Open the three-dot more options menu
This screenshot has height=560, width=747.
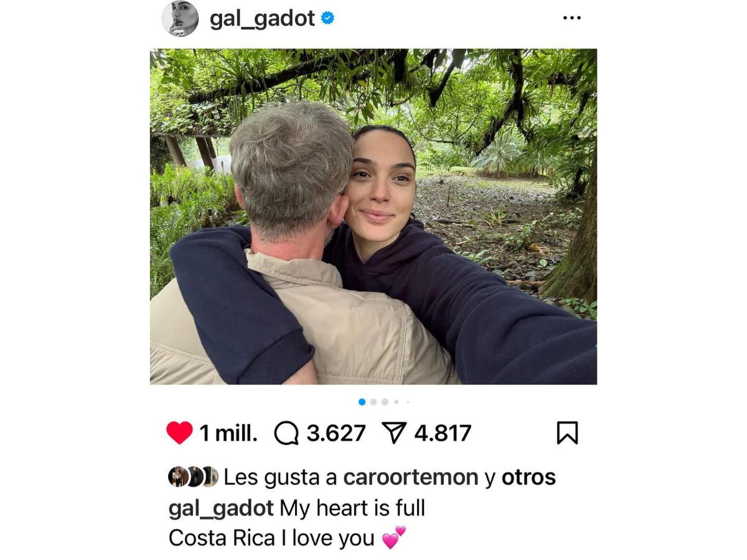571,18
